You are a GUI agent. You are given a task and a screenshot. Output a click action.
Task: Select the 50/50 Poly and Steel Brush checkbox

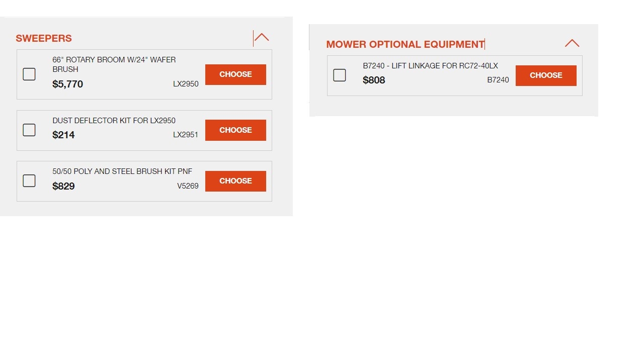point(29,181)
